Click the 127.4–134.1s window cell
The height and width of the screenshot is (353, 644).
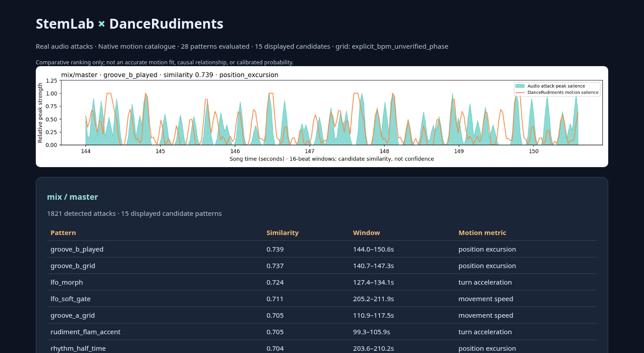373,282
